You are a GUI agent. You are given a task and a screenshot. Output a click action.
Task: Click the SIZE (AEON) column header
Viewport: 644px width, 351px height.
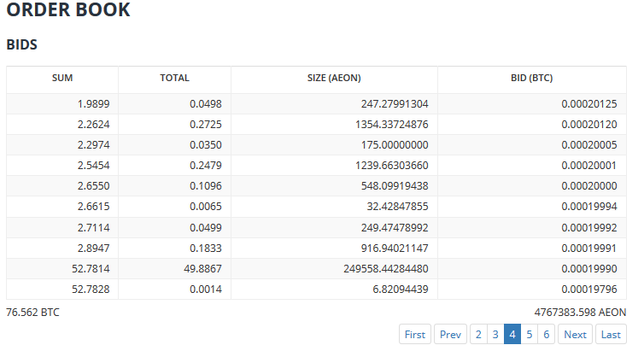[x=334, y=78]
